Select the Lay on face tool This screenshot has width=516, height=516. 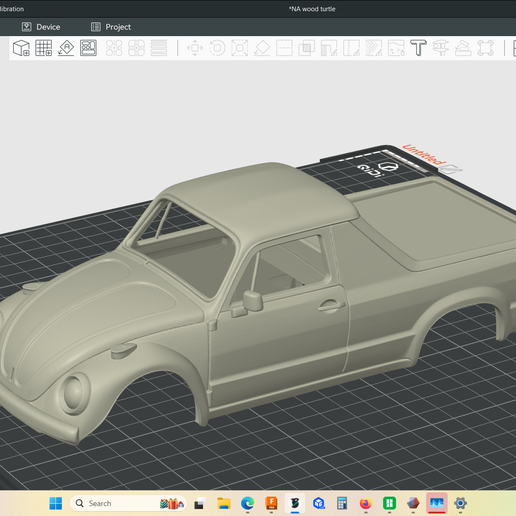[x=262, y=48]
